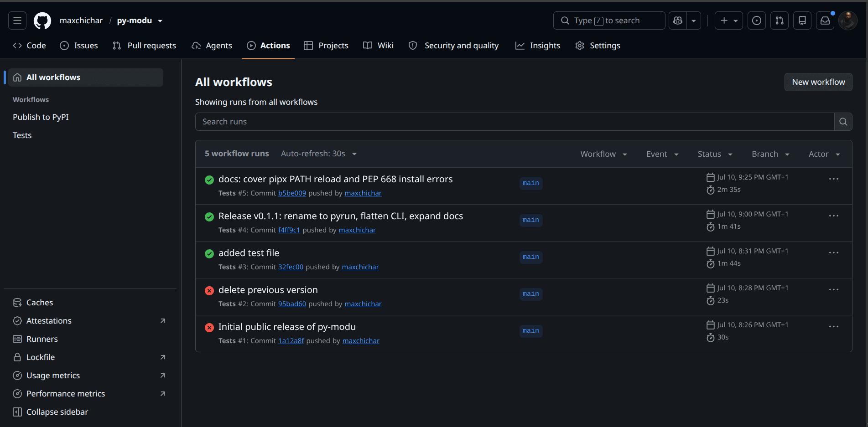Viewport: 868px width, 427px height.
Task: Open commit b5be009 link
Action: (x=292, y=193)
